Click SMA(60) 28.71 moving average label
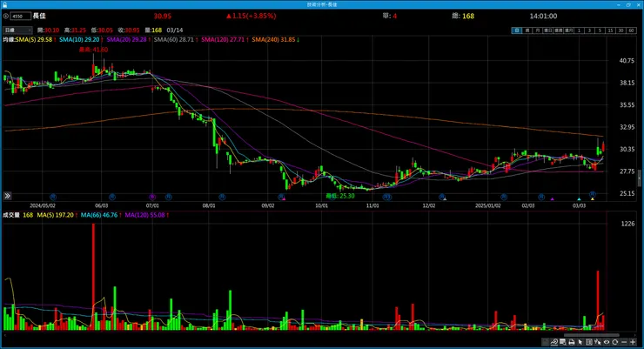This screenshot has height=349, width=644. tap(174, 39)
